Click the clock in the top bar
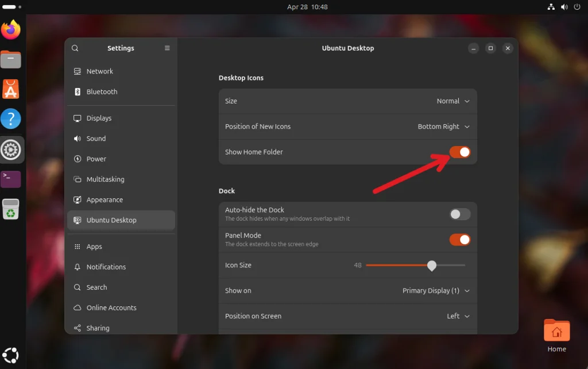 point(307,7)
